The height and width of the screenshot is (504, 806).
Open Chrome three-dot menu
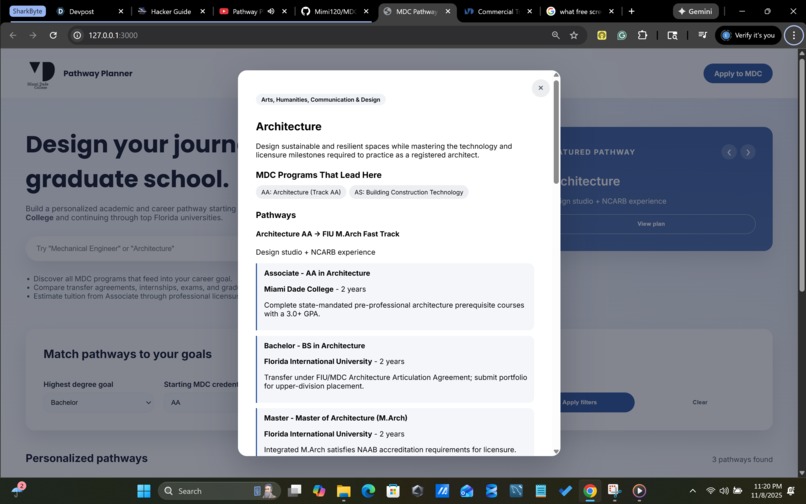(x=794, y=35)
